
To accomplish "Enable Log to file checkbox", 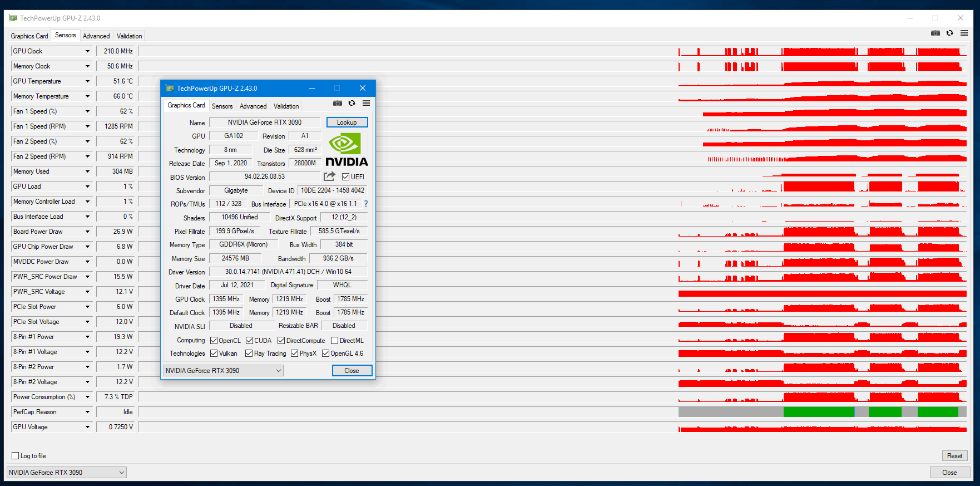I will tap(16, 456).
